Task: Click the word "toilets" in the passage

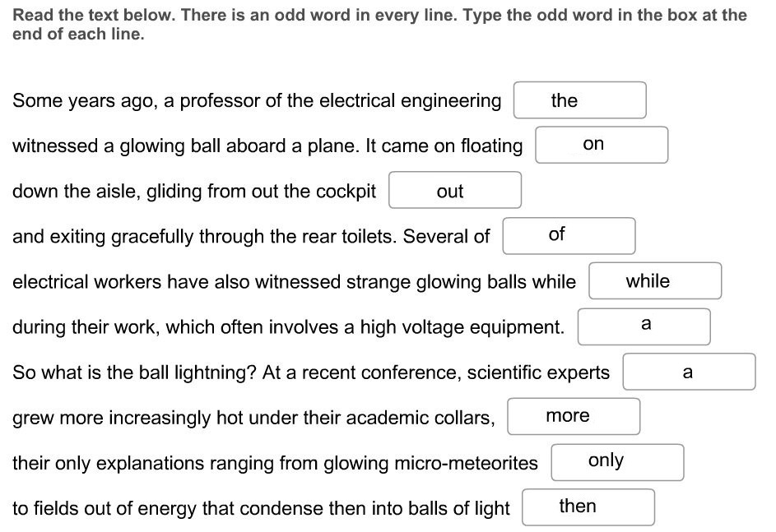Action: point(368,236)
